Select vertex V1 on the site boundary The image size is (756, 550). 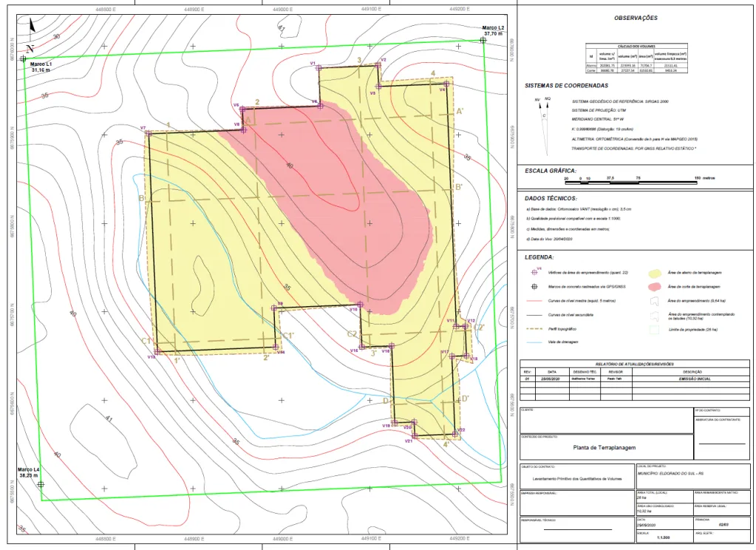pos(318,67)
